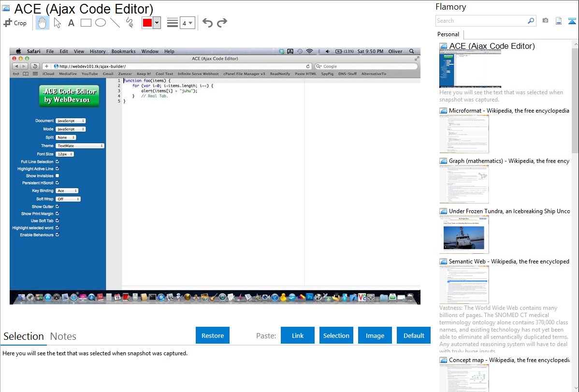Enable the Show Invisibles checkbox
Image resolution: width=579 pixels, height=392 pixels.
click(x=57, y=175)
